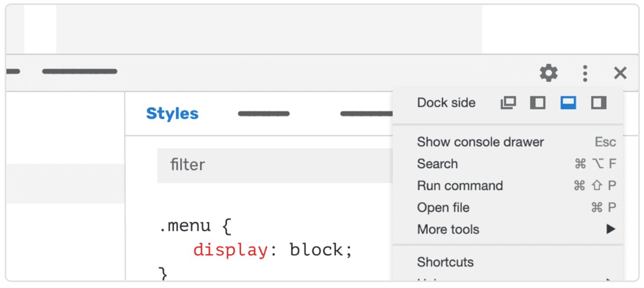
Task: Choose Show console drawer from the menu
Action: pyautogui.click(x=480, y=142)
